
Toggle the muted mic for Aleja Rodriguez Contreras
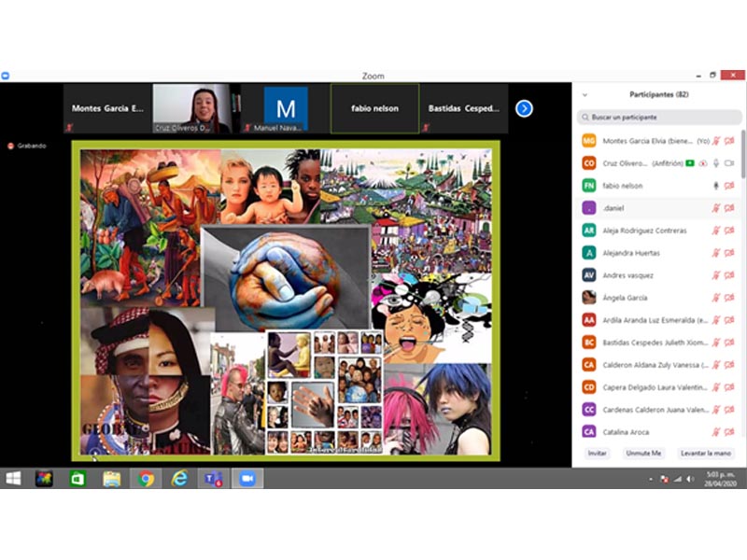tap(716, 231)
